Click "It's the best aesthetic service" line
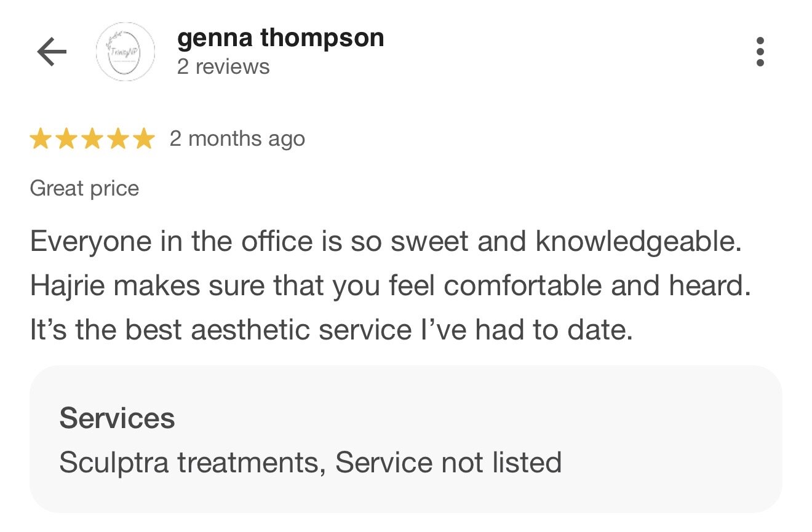This screenshot has height=532, width=812. point(220,330)
